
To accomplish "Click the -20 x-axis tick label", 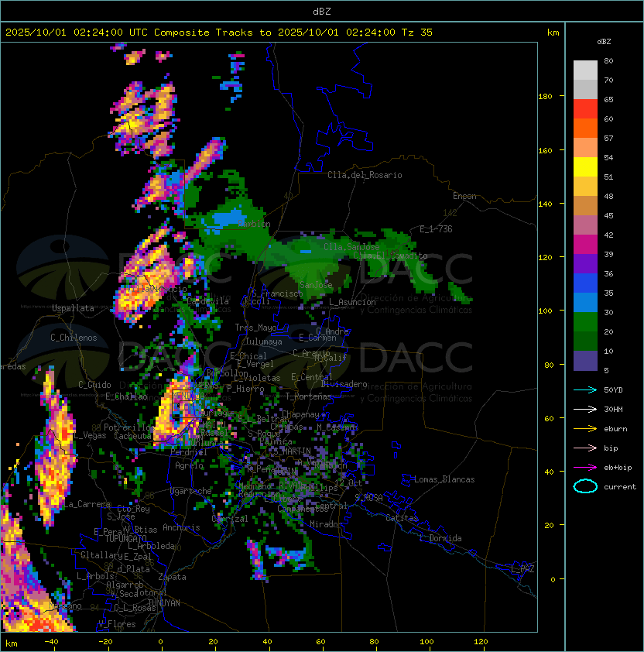I will pyautogui.click(x=104, y=642).
